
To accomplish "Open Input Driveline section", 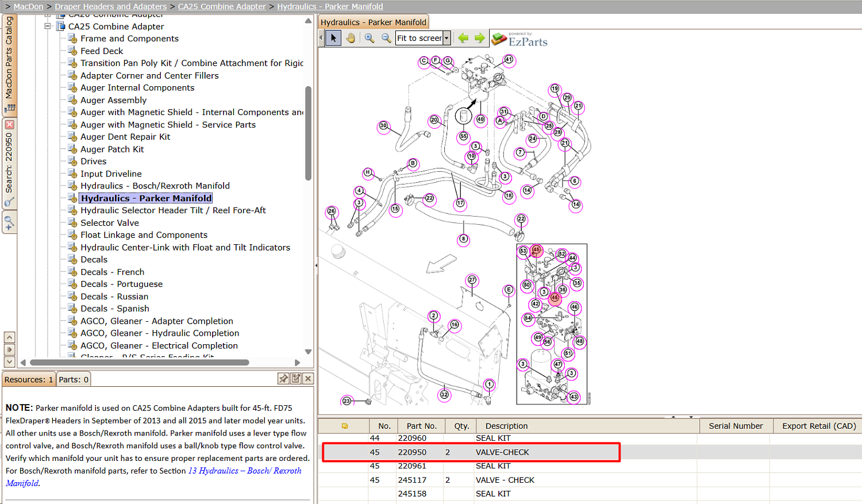I will coord(111,174).
